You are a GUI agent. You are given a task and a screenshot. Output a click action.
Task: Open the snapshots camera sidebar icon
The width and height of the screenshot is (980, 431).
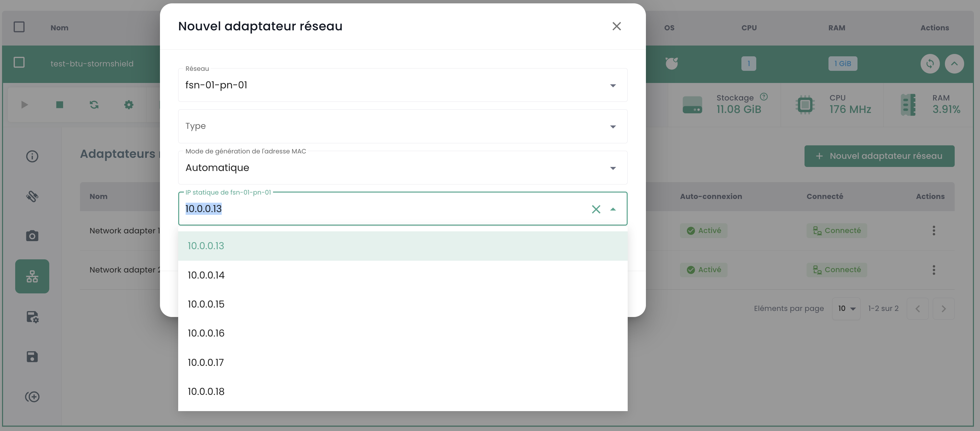click(32, 236)
